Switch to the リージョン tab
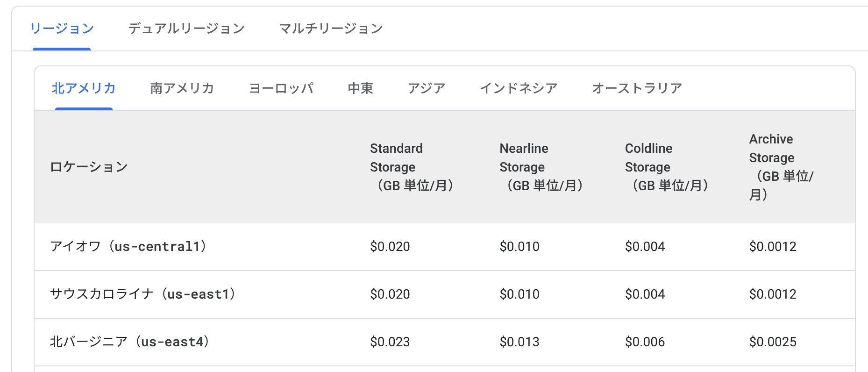 pyautogui.click(x=62, y=29)
